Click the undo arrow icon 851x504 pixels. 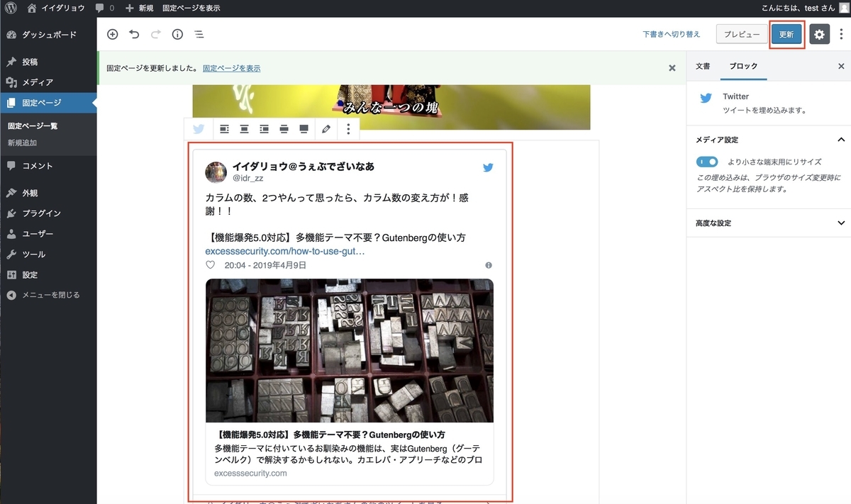pyautogui.click(x=134, y=34)
